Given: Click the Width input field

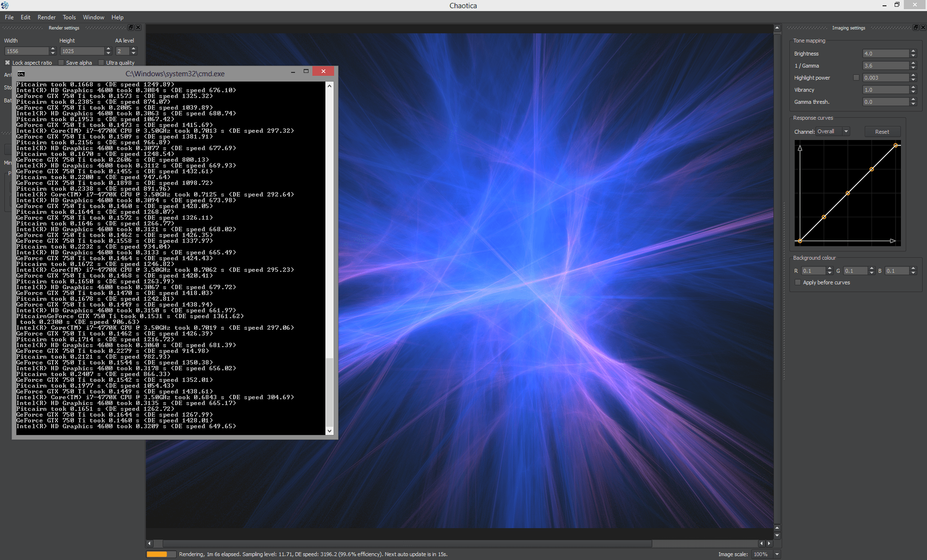Looking at the screenshot, I should tap(27, 51).
